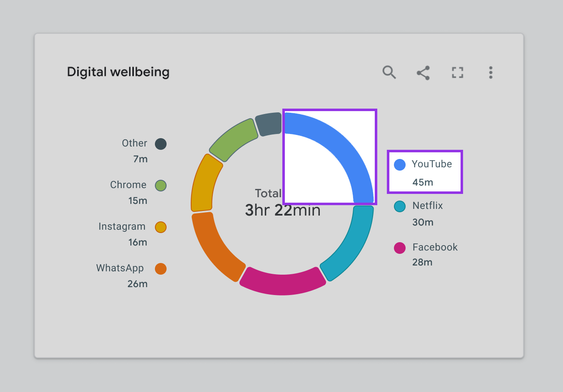Image resolution: width=563 pixels, height=392 pixels.
Task: Click the search magnifier icon
Action: point(389,72)
